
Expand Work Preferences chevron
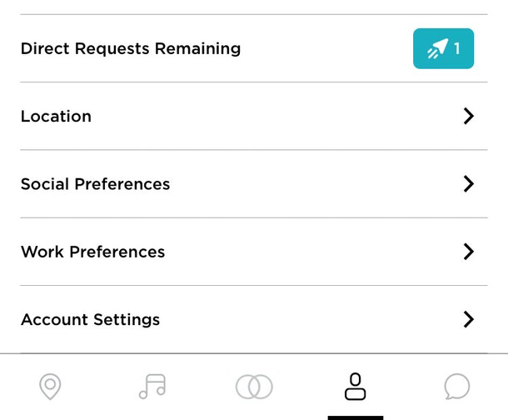469,252
